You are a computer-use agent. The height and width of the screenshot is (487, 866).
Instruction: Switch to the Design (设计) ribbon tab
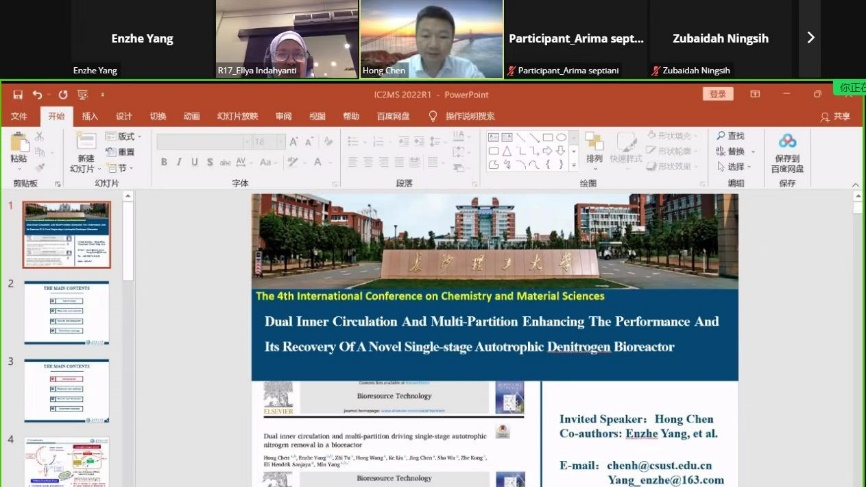[124, 116]
